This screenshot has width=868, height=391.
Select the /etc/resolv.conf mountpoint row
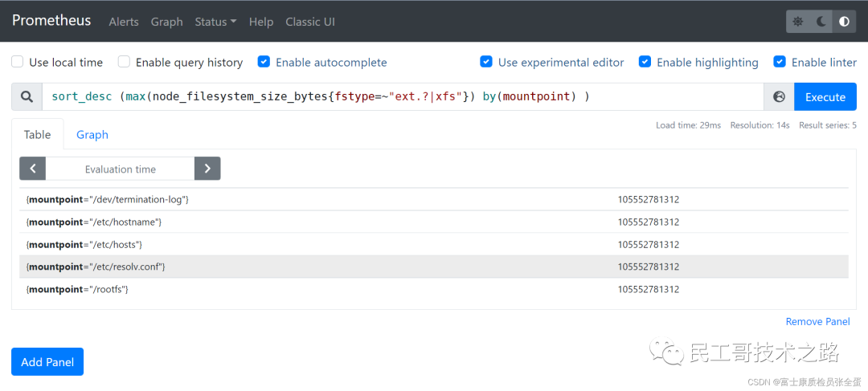(434, 267)
